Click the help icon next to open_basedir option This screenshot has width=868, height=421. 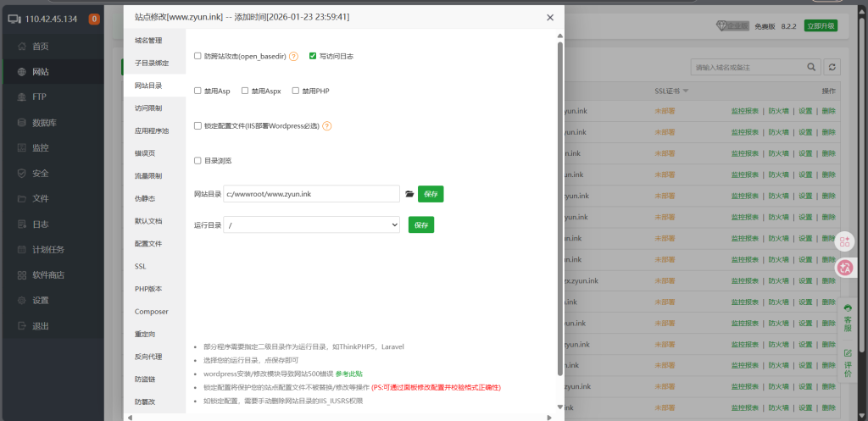click(x=294, y=57)
